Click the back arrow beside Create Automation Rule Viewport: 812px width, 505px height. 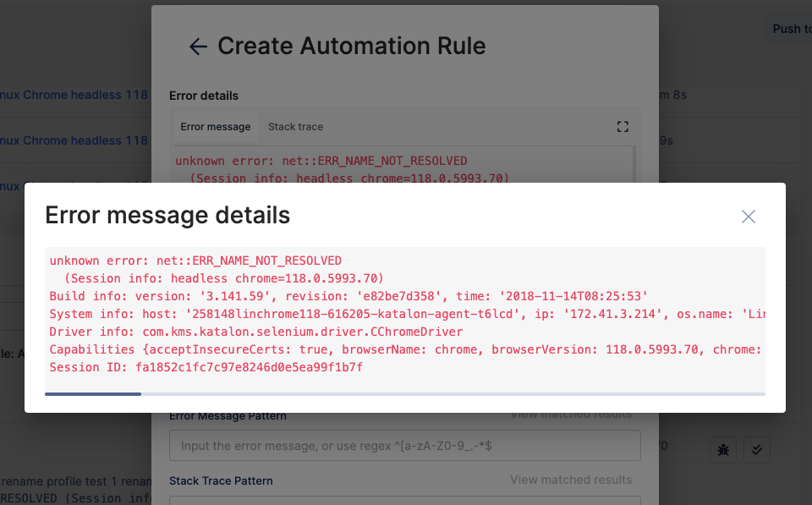click(198, 47)
